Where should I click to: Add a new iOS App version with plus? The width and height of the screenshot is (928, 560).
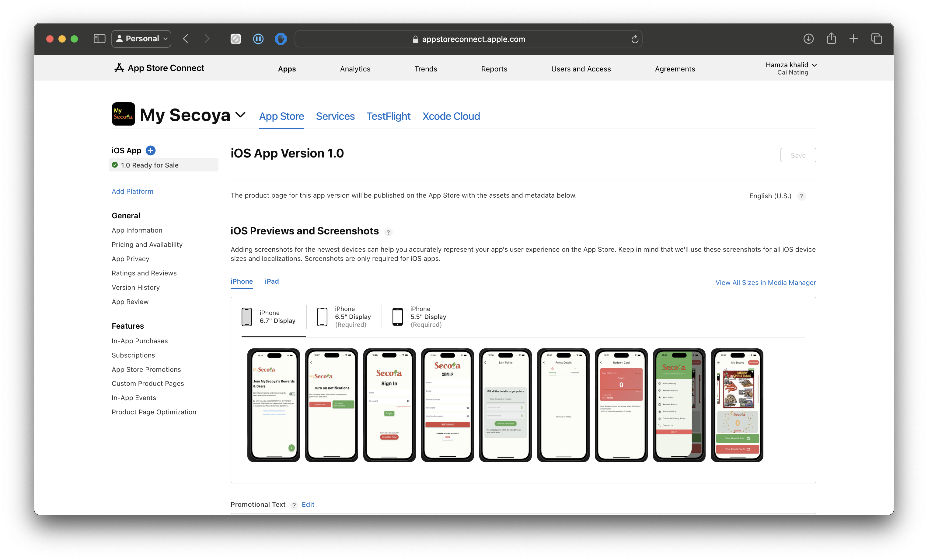click(x=151, y=150)
